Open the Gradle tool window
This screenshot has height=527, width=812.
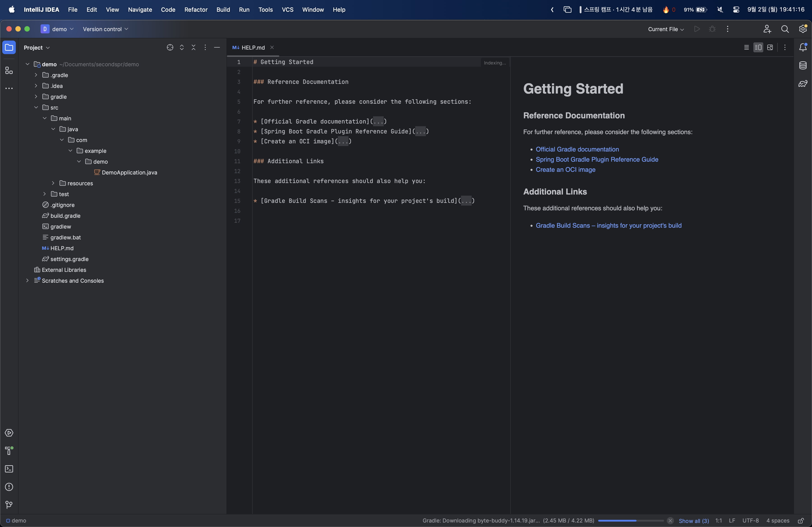pyautogui.click(x=803, y=84)
